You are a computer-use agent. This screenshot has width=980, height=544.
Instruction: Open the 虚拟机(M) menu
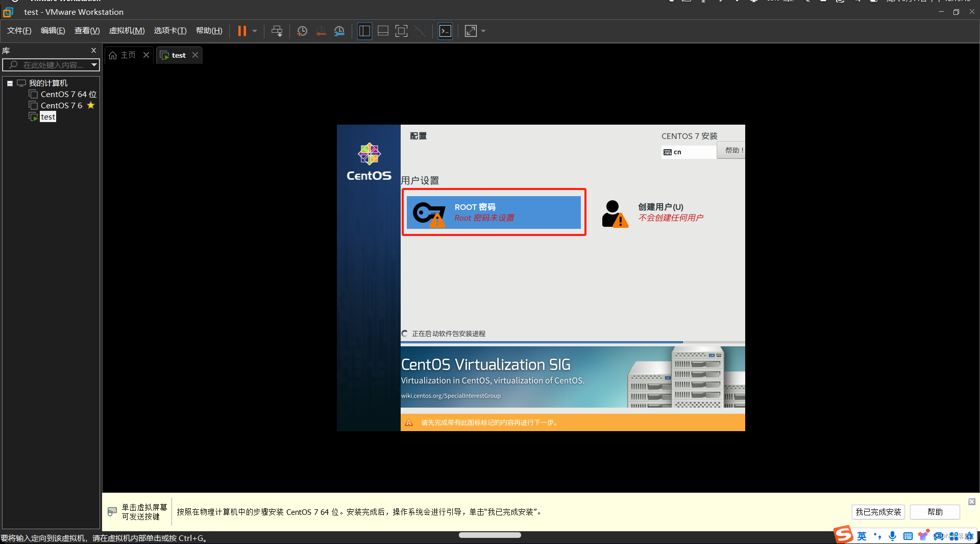click(127, 31)
